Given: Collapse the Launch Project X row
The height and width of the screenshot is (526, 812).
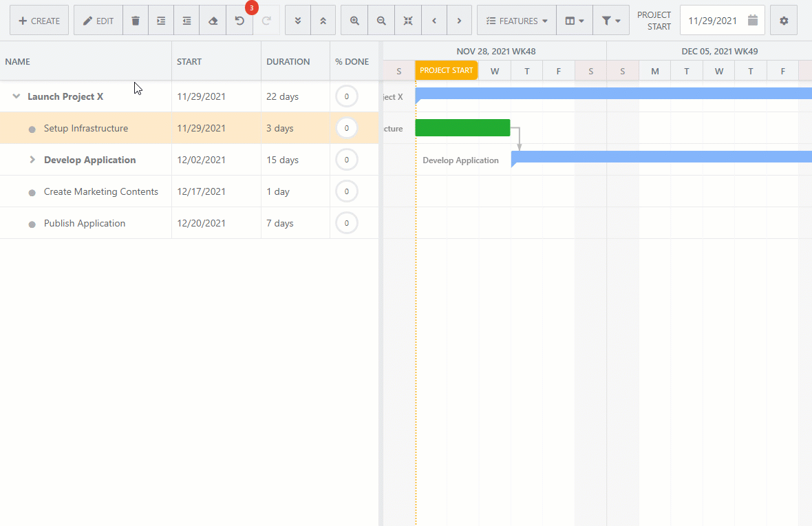Looking at the screenshot, I should tap(17, 97).
